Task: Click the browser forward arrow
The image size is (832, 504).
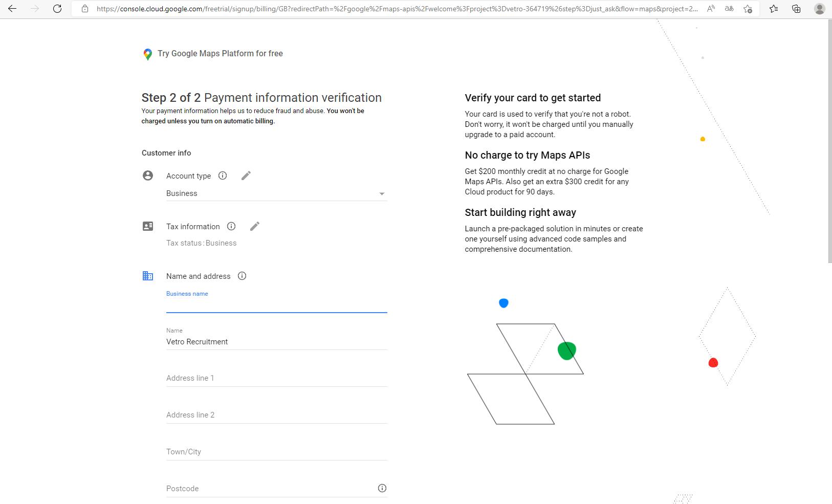Action: click(x=35, y=9)
